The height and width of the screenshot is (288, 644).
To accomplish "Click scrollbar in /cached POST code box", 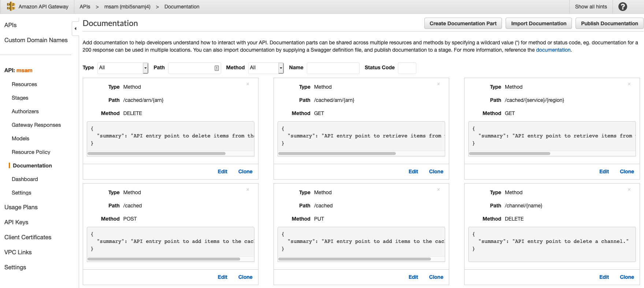I will click(164, 259).
